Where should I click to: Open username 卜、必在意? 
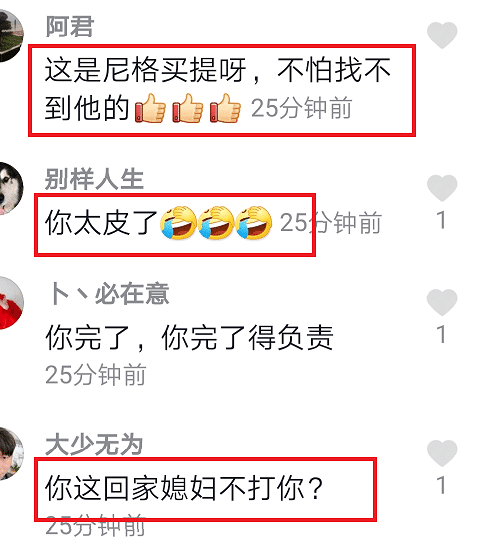pyautogui.click(x=108, y=293)
